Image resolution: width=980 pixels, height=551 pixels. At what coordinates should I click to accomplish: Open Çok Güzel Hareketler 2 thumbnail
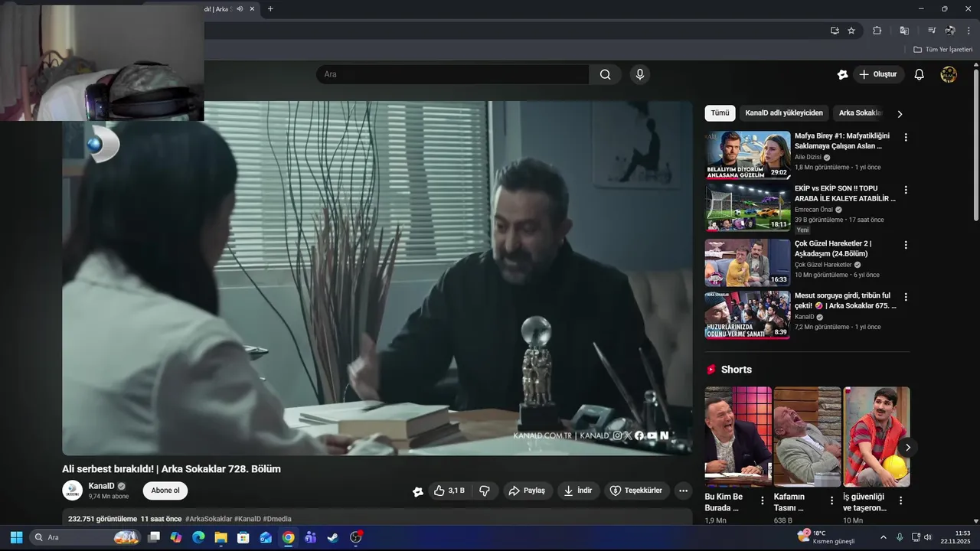[x=747, y=262]
